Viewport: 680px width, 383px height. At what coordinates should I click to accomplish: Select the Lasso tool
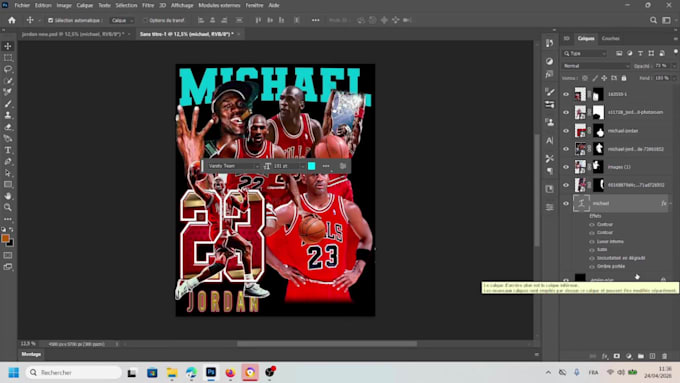tap(8, 69)
